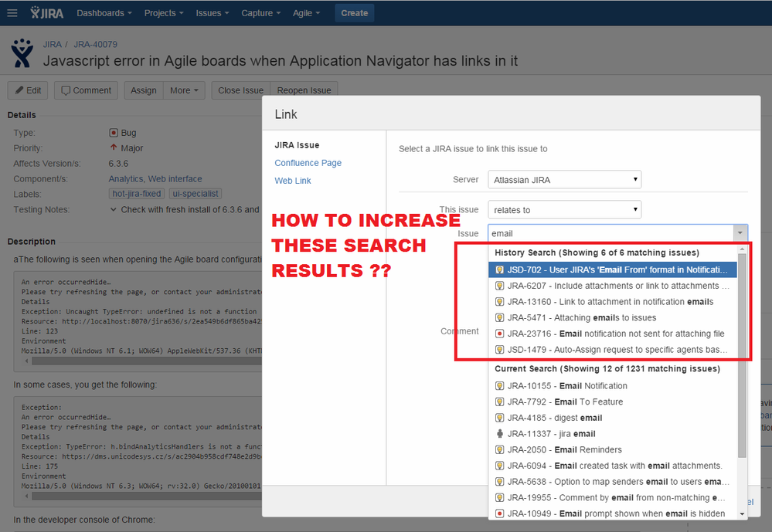Select 'JRA-6207 - Include attachments' suggestion

(x=613, y=286)
